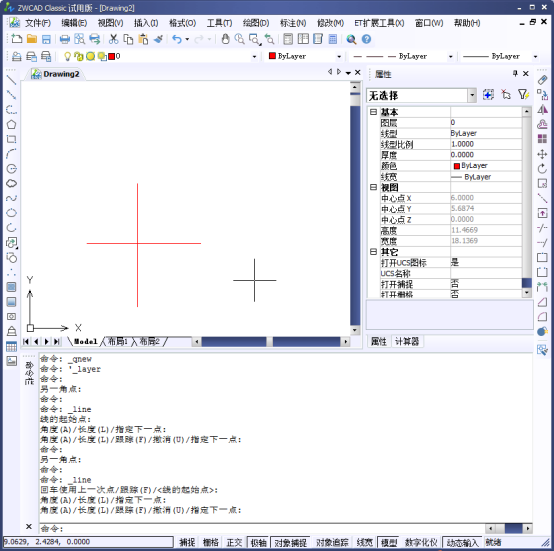
Task: Switch to the 计算器 panel tab
Action: click(407, 342)
